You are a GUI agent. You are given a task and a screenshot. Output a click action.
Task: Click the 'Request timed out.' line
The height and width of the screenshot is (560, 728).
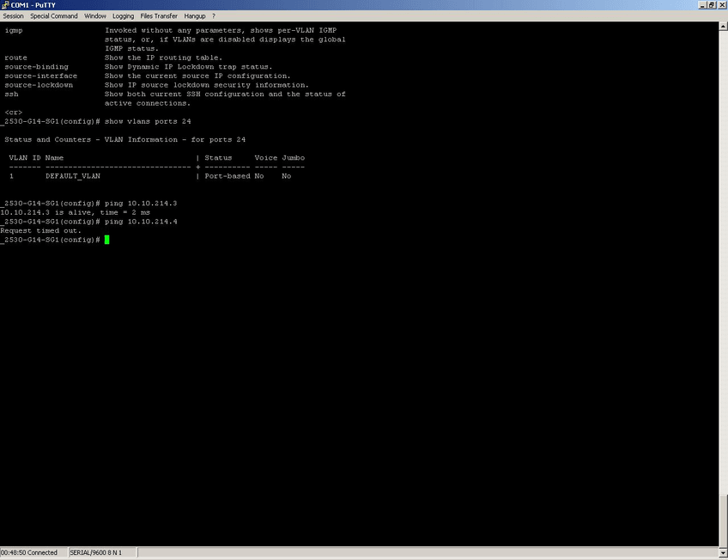[x=41, y=231]
